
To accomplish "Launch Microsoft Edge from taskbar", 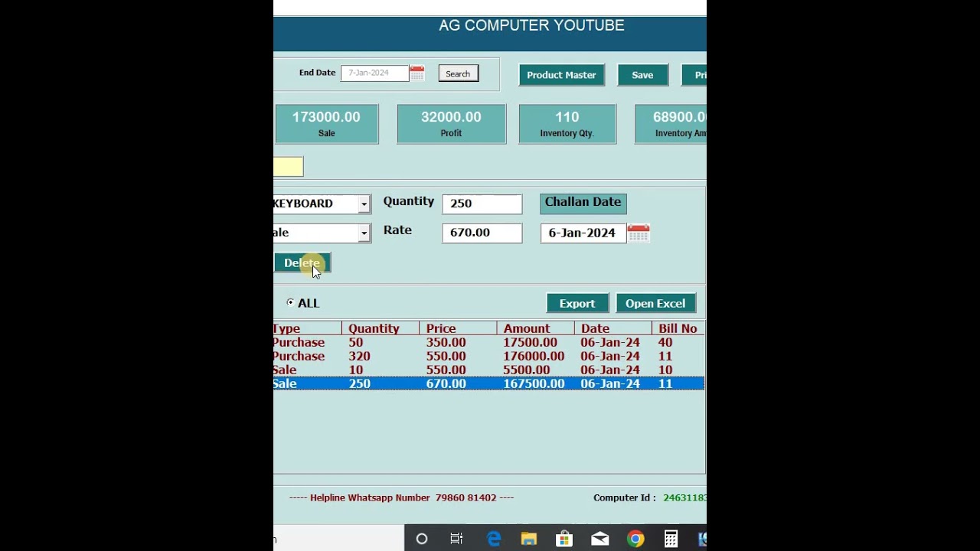I will point(494,539).
